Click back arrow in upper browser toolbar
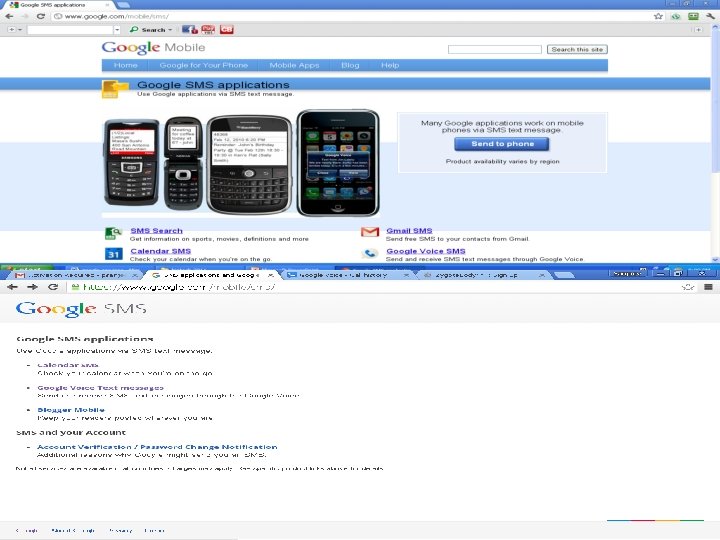 point(9,16)
